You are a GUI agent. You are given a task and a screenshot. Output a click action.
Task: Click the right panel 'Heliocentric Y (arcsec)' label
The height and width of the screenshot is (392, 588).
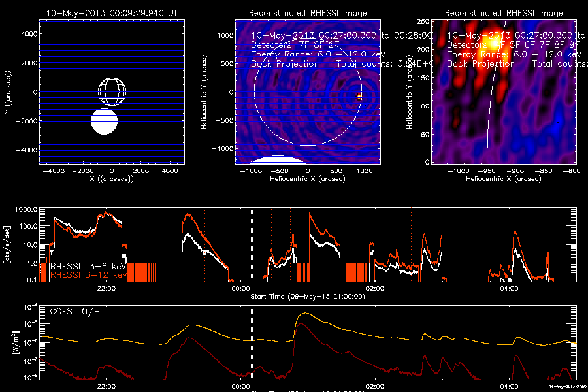pos(409,92)
